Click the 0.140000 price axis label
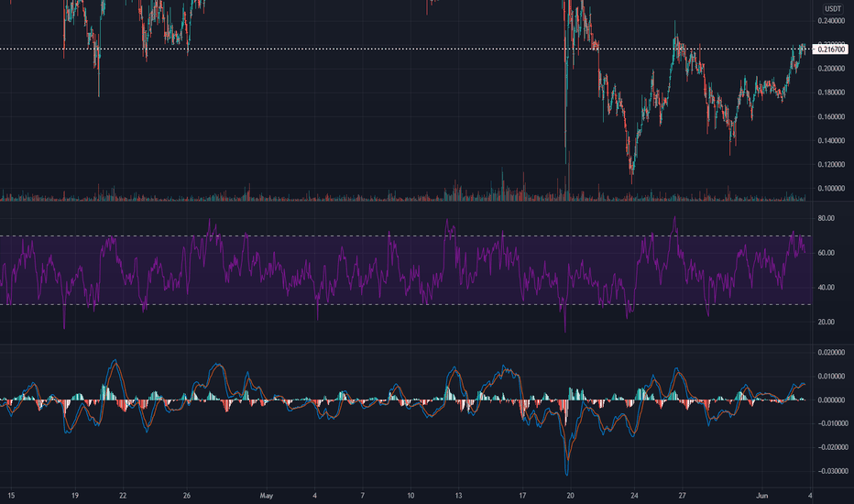Image resolution: width=854 pixels, height=504 pixels. coord(832,140)
